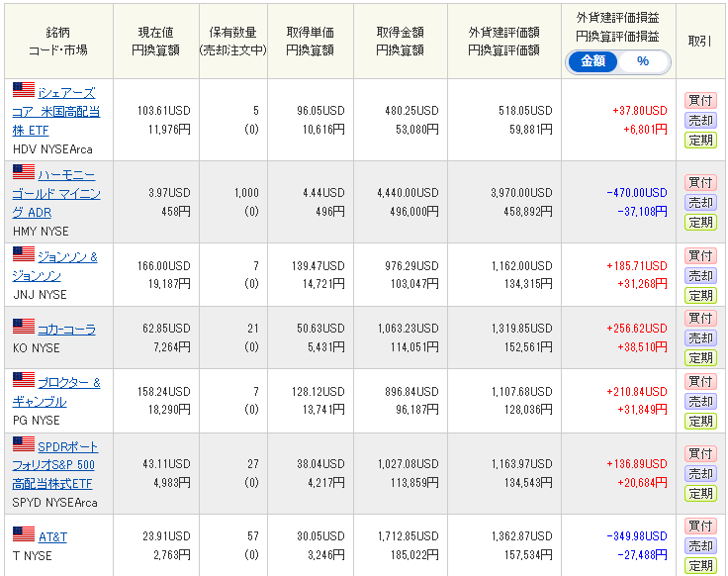
Task: Click 売却 button for KO
Action: tap(700, 338)
